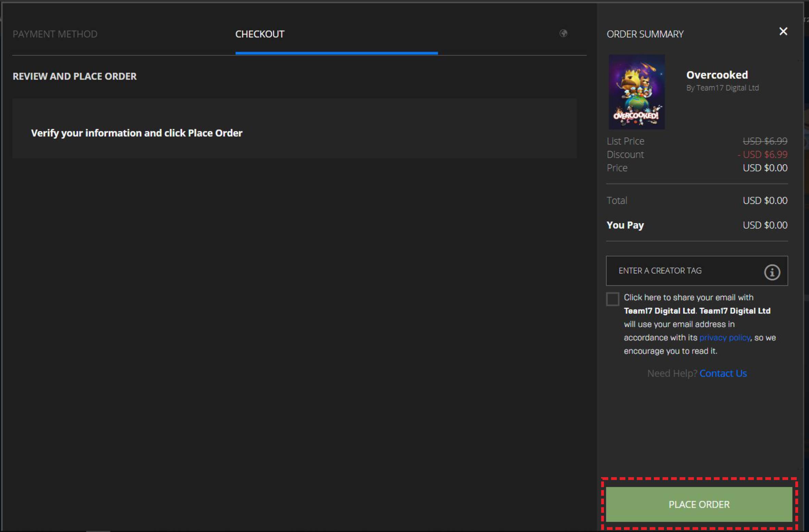
Task: Click the By Team17 Digital Ltd publisher text
Action: tap(722, 88)
